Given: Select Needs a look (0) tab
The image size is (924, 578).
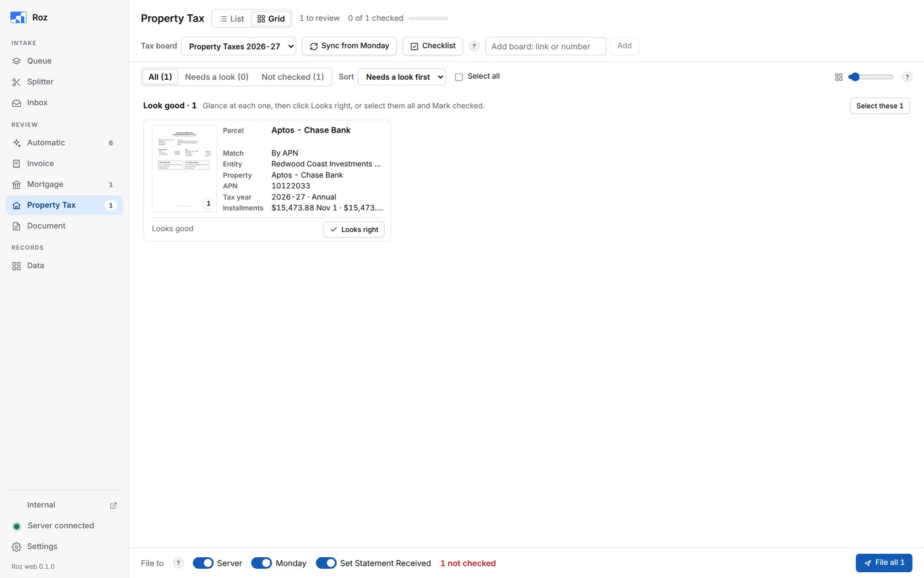Looking at the screenshot, I should pyautogui.click(x=217, y=77).
